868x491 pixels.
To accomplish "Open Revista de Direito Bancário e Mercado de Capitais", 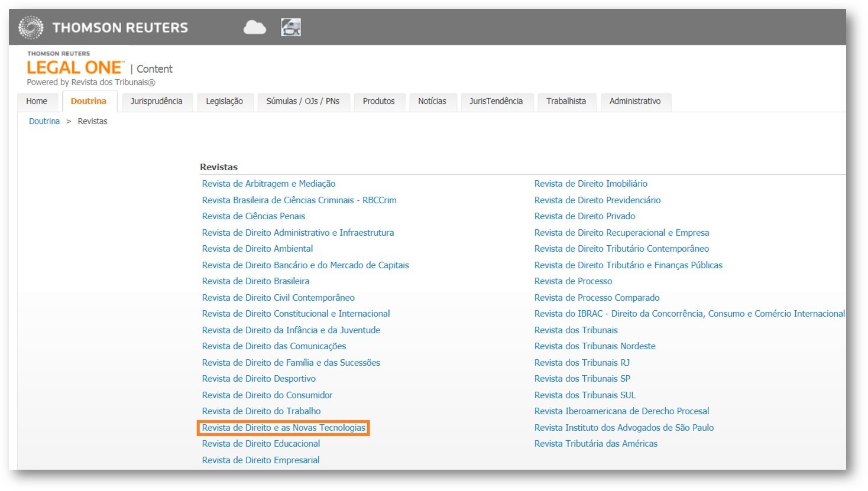I will pyautogui.click(x=306, y=265).
